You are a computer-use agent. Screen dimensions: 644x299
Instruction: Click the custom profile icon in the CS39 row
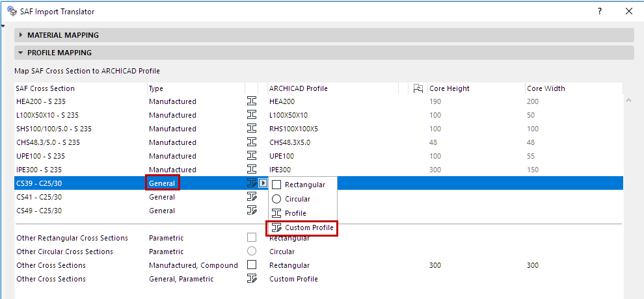(x=251, y=183)
